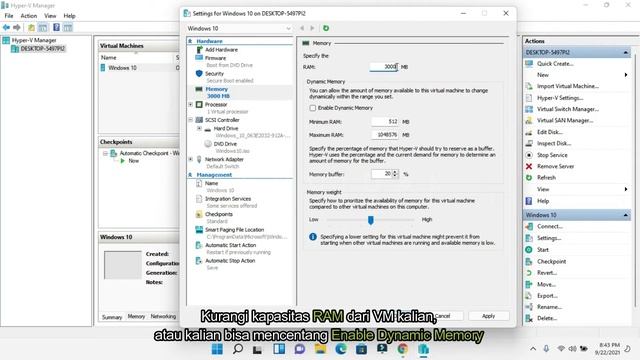Click the RAM value input field
The width and height of the screenshot is (640, 360).
point(384,67)
